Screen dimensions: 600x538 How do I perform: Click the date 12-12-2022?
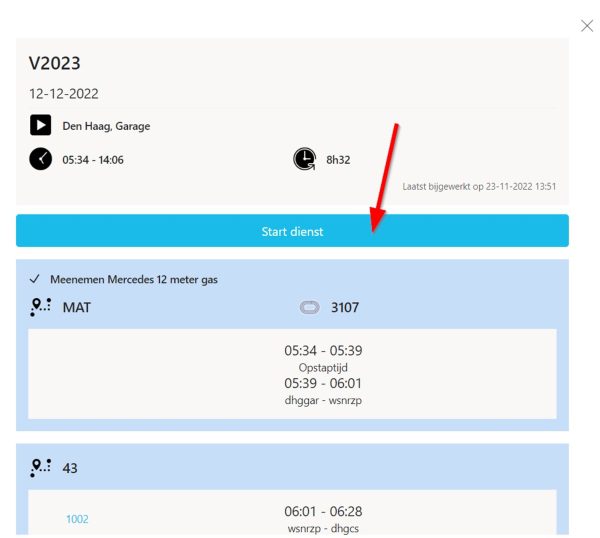click(64, 94)
